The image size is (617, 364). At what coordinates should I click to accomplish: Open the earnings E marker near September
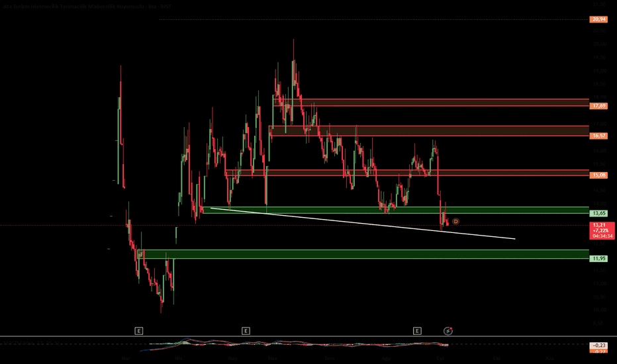417,331
